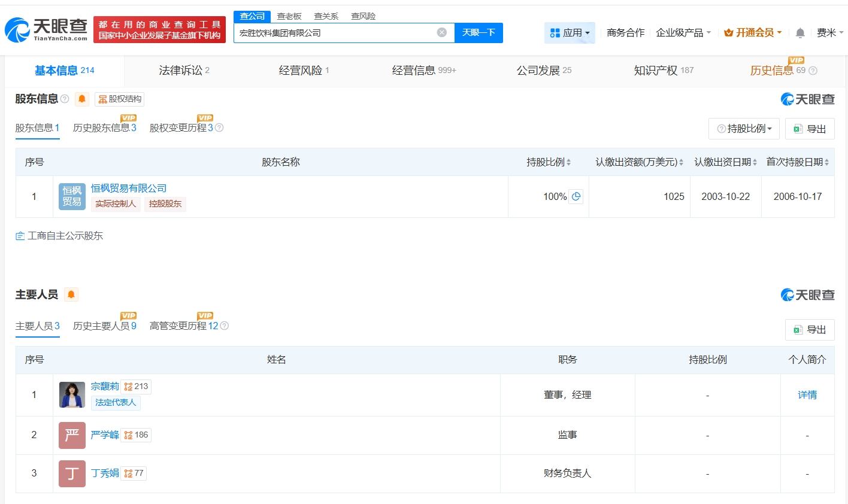848x504 pixels.
Task: Click the help icon beside 历史信息 tab
Action: [812, 70]
